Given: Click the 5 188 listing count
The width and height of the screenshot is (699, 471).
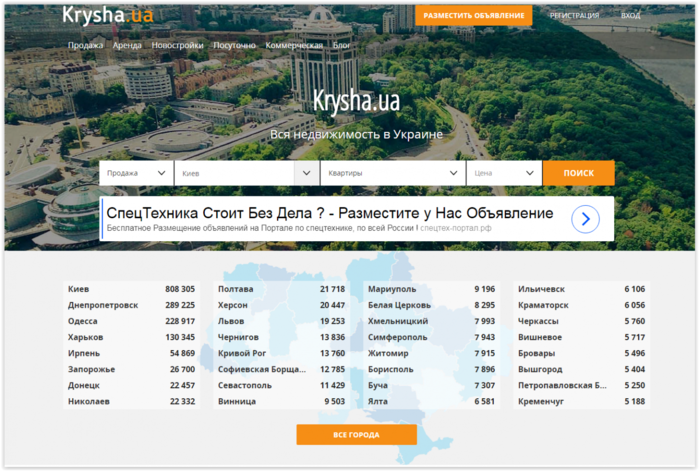Looking at the screenshot, I should pos(635,401).
